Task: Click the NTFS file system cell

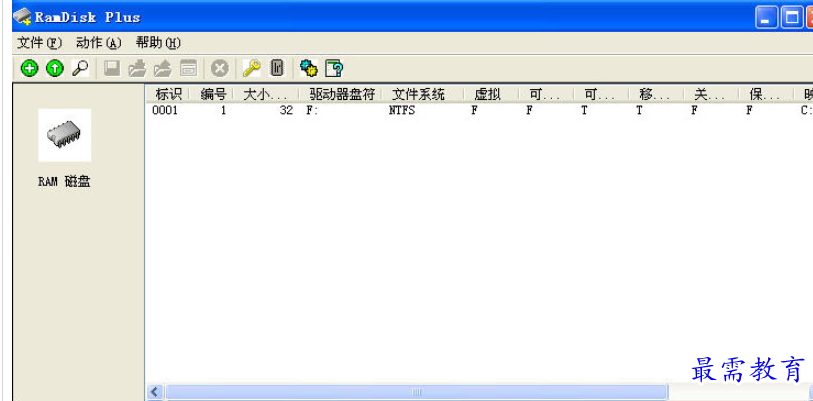Action: [x=402, y=110]
